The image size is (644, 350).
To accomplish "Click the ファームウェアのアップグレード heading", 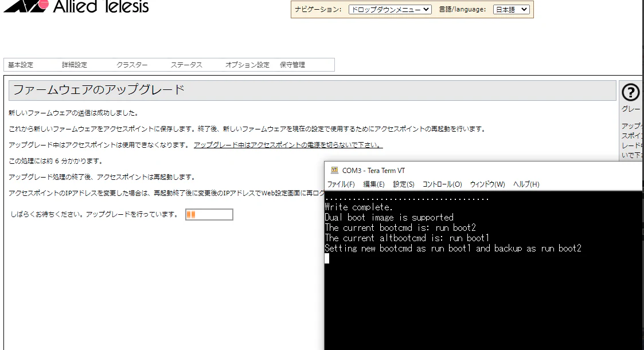I will [99, 90].
